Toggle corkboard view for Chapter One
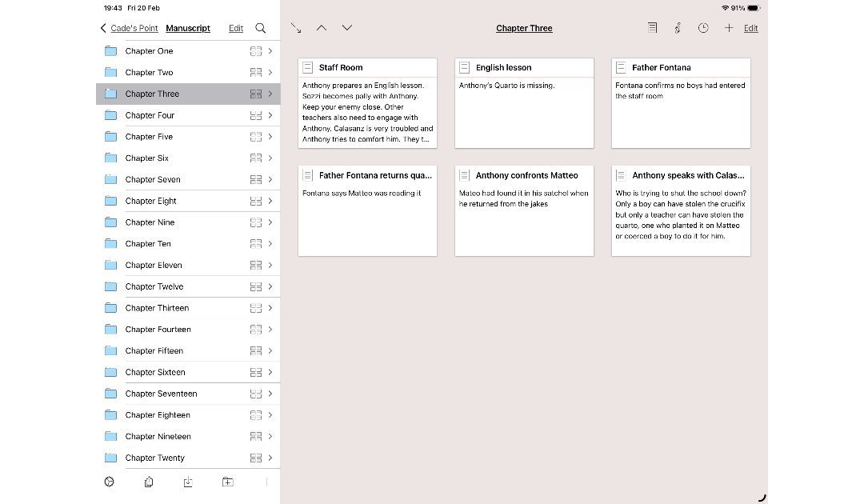This screenshot has width=864, height=504. (256, 50)
